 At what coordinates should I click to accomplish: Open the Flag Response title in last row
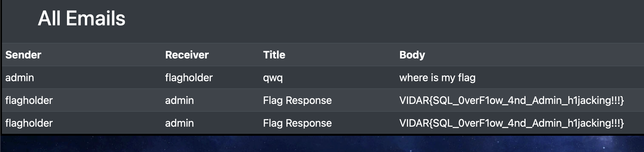pos(297,123)
